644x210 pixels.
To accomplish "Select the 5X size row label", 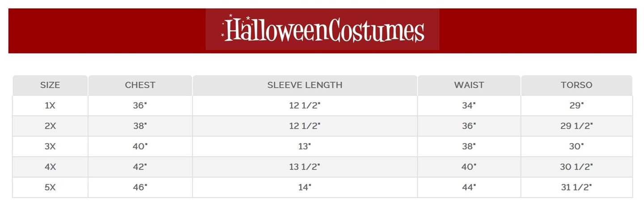I will pos(50,188).
